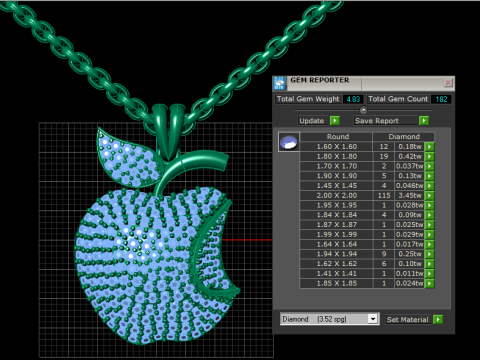Click the 3.45tw weight cell
This screenshot has height=360, width=480.
[x=410, y=195]
